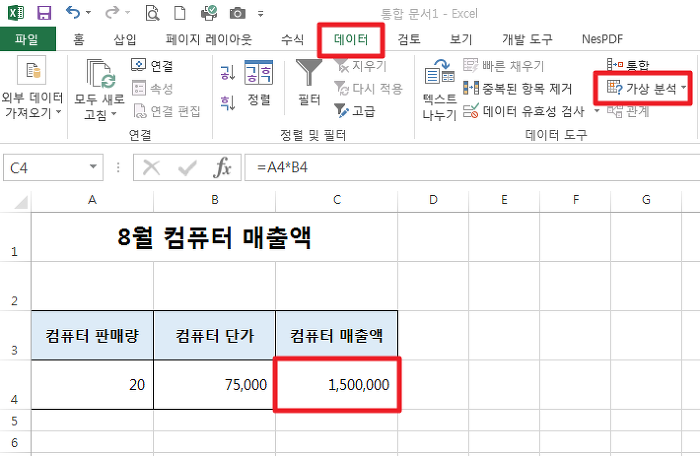Screen dimensions: 700x456
Task: Click the Excel application icon
Action: (x=16, y=13)
